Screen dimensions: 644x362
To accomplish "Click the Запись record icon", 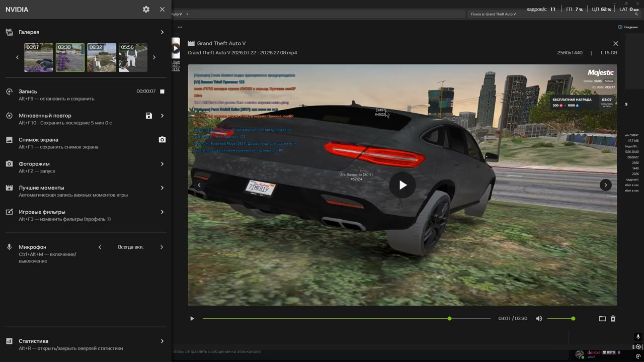I will 9,92.
